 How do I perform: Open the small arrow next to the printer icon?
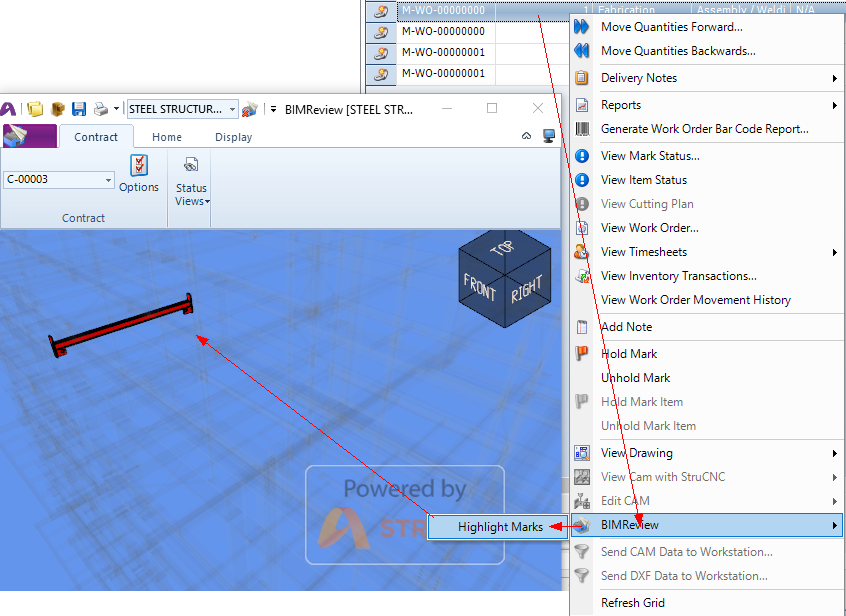coord(116,109)
